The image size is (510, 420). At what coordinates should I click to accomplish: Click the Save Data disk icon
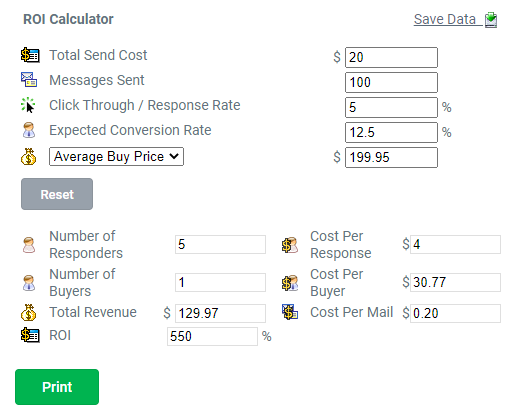(x=491, y=20)
